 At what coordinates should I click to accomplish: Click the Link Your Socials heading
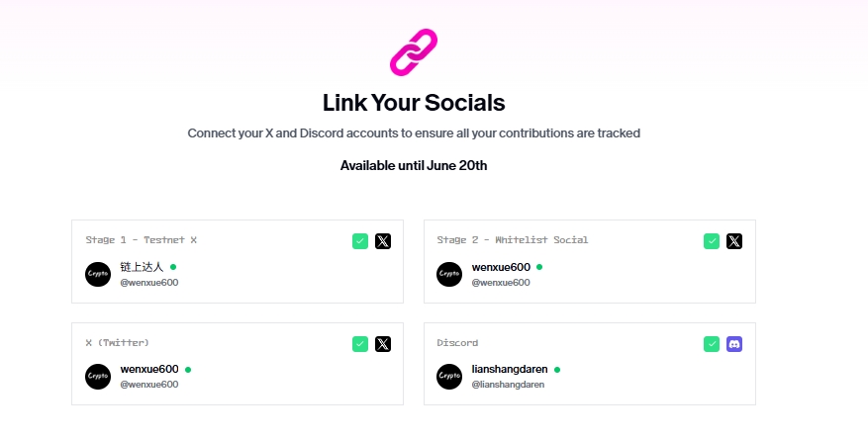[414, 103]
